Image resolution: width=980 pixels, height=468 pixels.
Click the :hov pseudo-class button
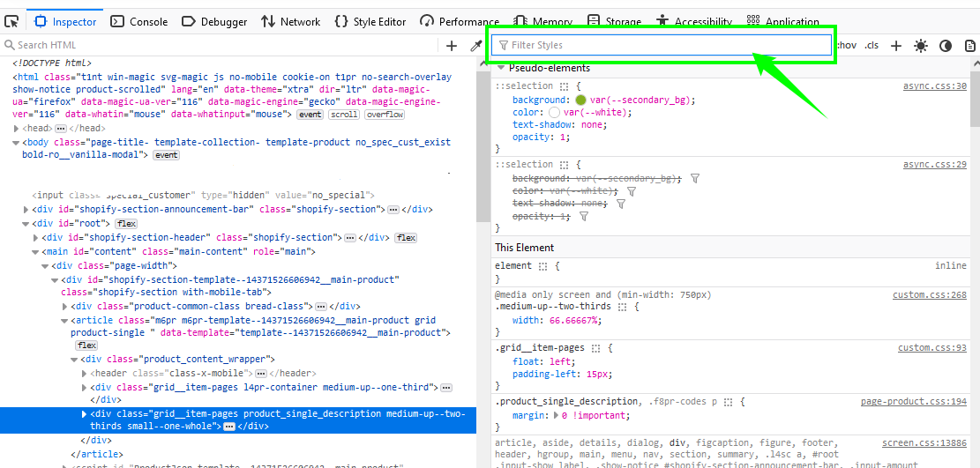847,46
